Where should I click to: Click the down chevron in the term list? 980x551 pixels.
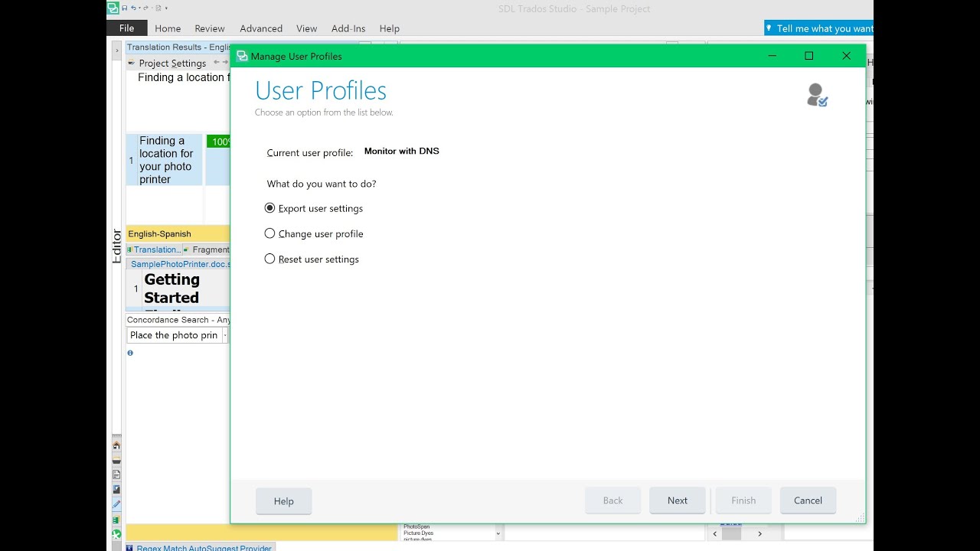498,533
